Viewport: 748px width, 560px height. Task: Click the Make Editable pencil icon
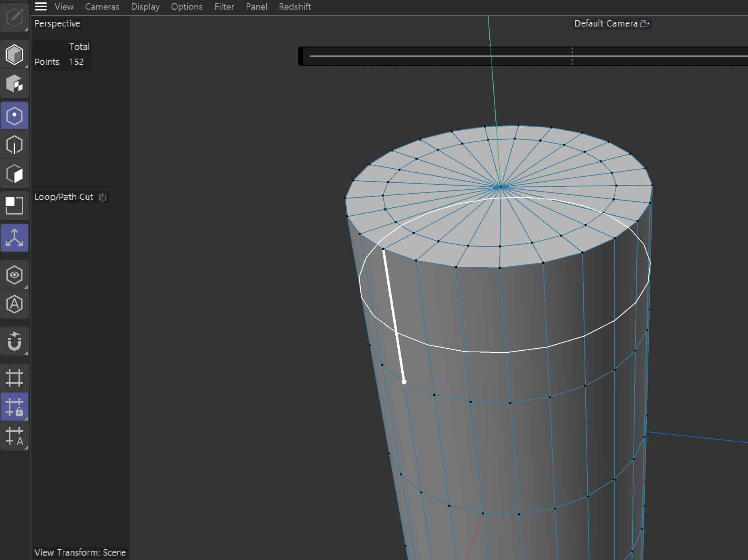click(x=14, y=17)
